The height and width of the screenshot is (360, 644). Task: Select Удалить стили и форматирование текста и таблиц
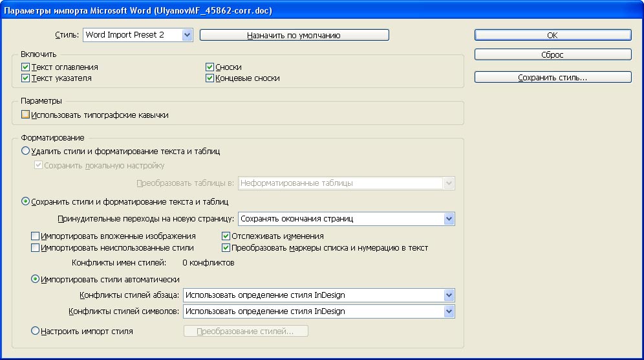click(25, 151)
